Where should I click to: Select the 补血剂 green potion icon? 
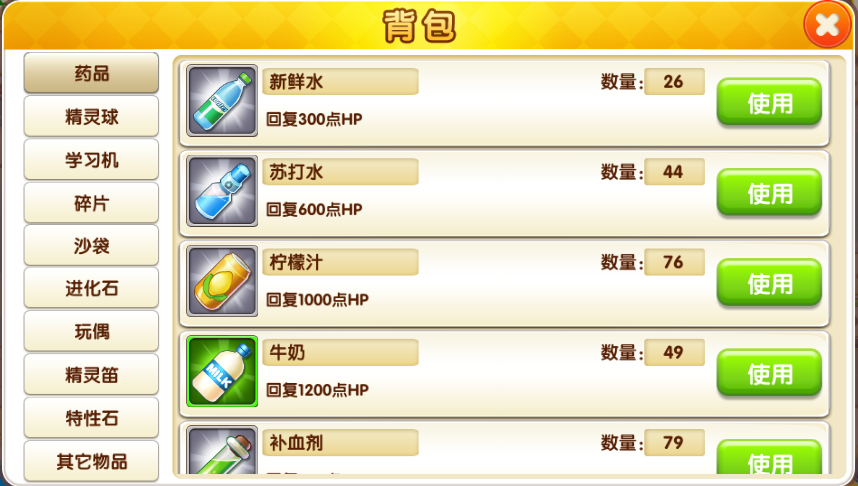222,450
